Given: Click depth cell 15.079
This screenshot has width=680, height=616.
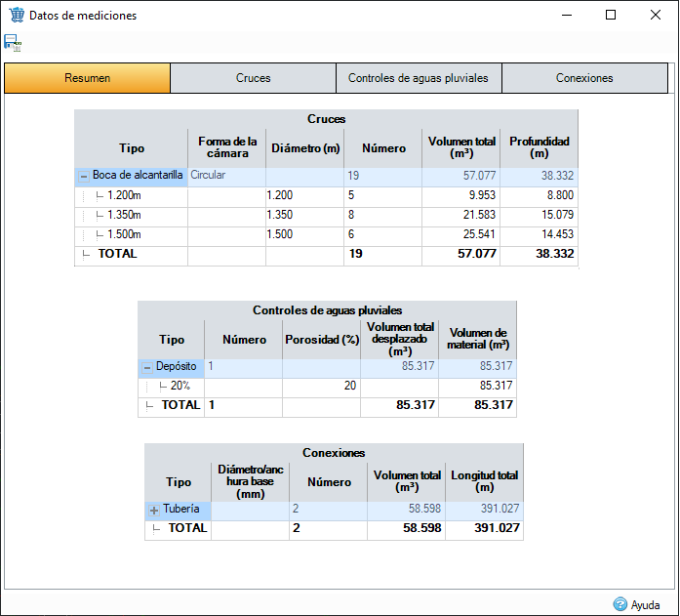Looking at the screenshot, I should click(x=540, y=216).
